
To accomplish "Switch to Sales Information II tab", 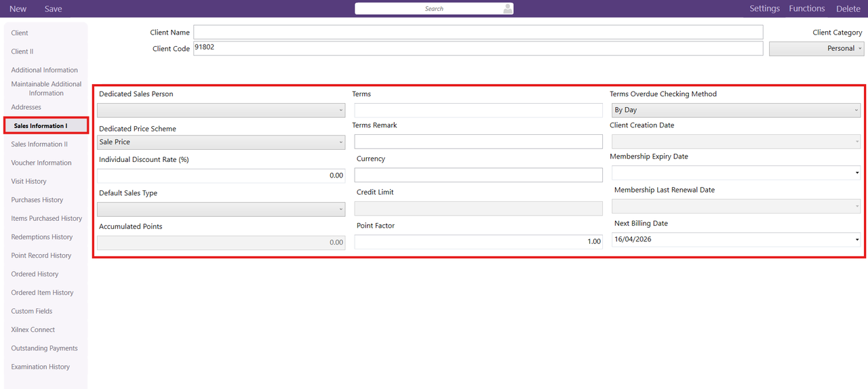I will point(39,144).
